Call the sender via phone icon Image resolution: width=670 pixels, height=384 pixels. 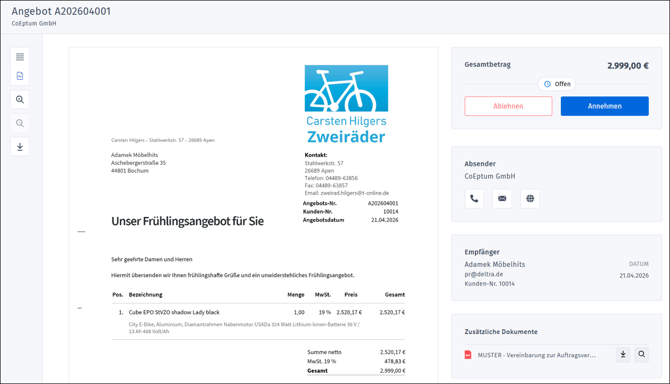[x=474, y=199]
